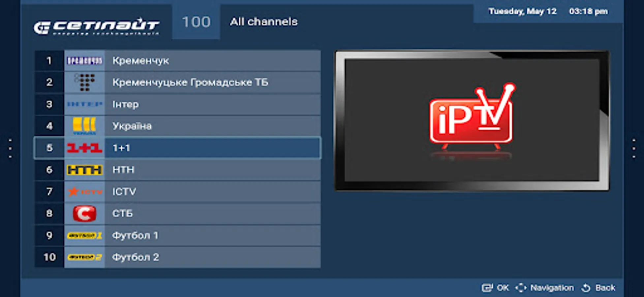
Task: Click row number 8 of СТБ
Action: pyautogui.click(x=49, y=214)
